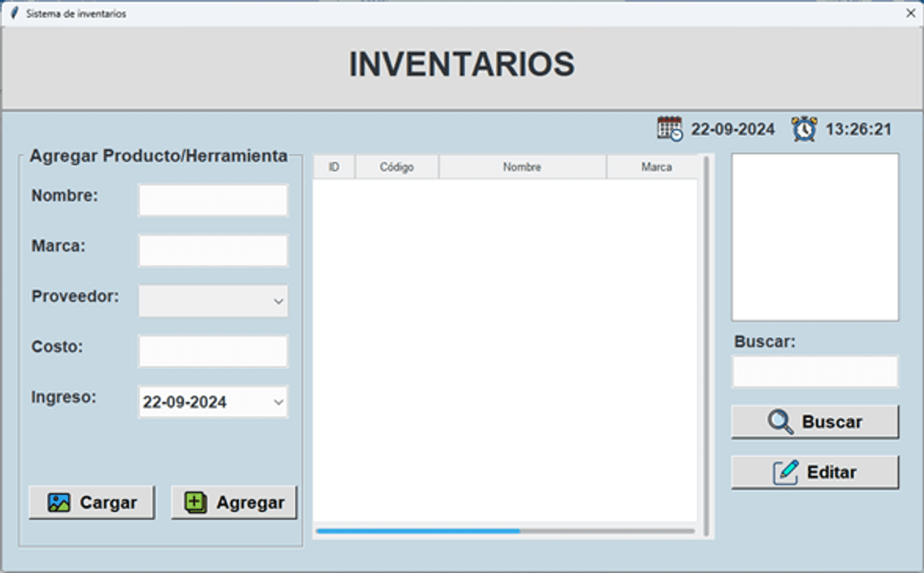The height and width of the screenshot is (573, 924).
Task: Sort table by the ID column header
Action: [x=334, y=167]
